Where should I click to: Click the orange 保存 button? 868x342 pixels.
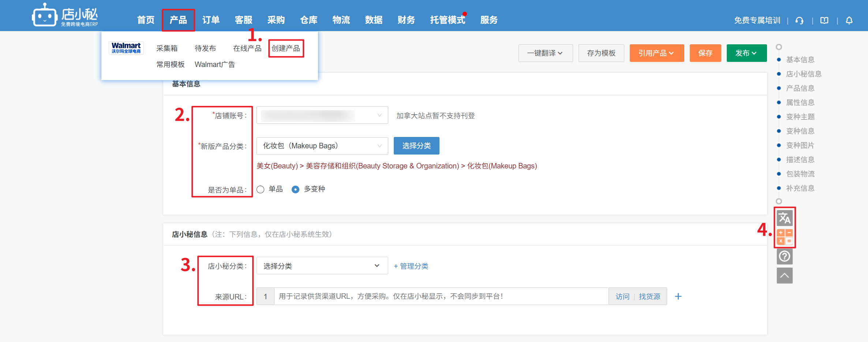[705, 53]
